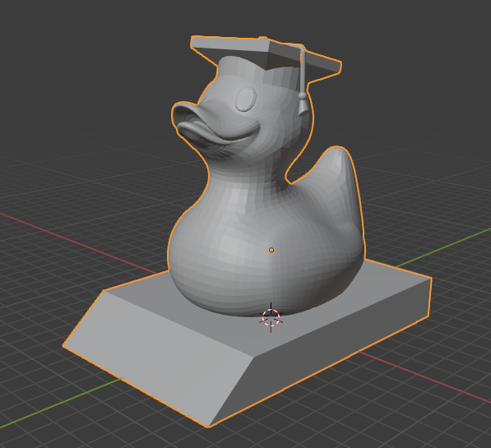Click the 3D cursor crosshair on the base
The image size is (491, 448).
point(271,318)
